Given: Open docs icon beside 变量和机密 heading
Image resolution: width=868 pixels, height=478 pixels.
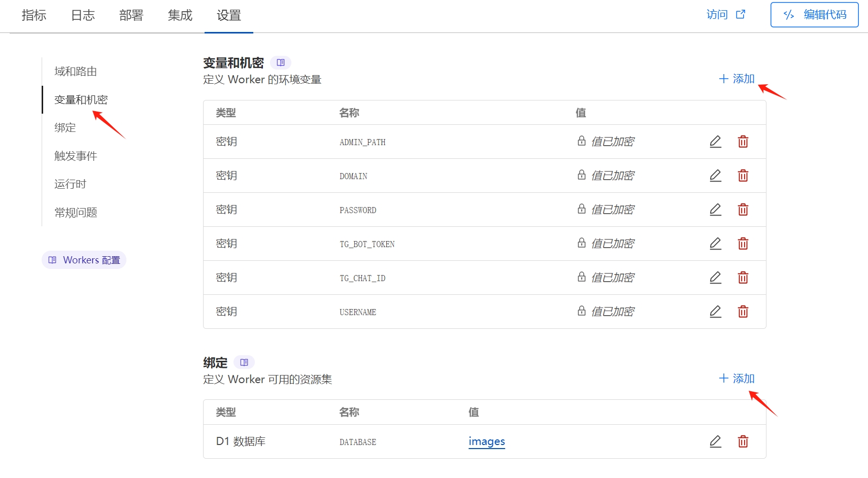Looking at the screenshot, I should point(281,62).
